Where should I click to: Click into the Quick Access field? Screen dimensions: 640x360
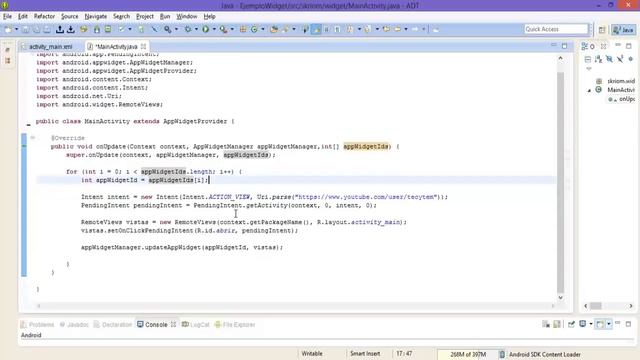(x=556, y=29)
